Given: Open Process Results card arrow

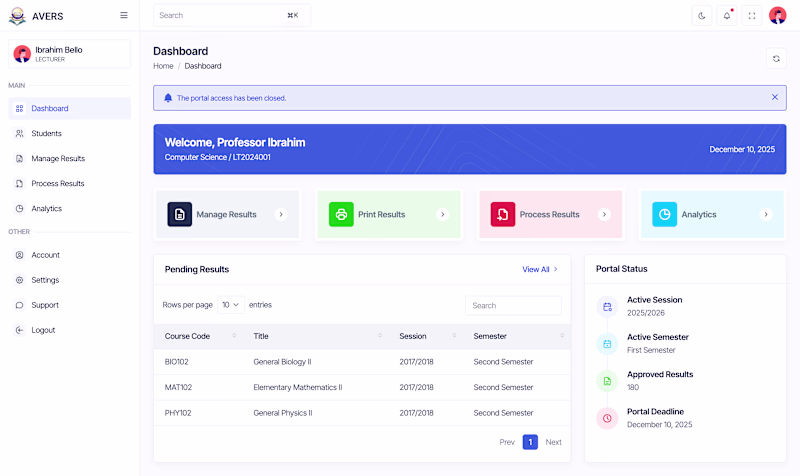Looking at the screenshot, I should coord(604,214).
